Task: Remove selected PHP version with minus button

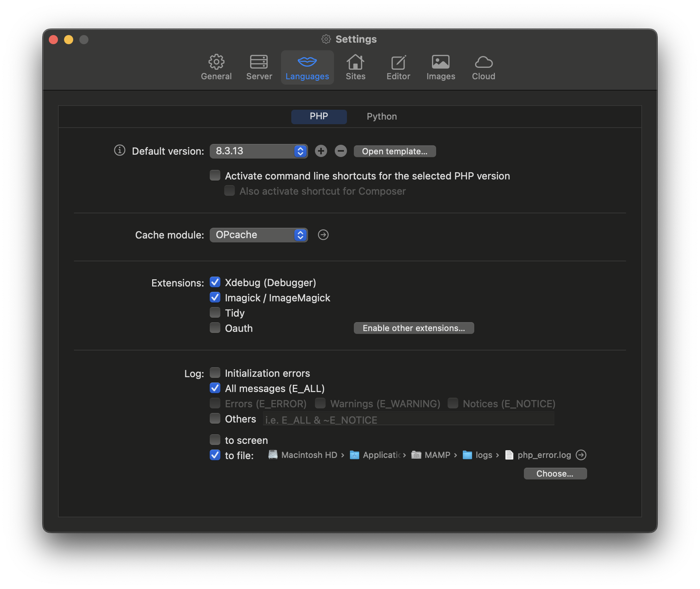Action: 340,151
